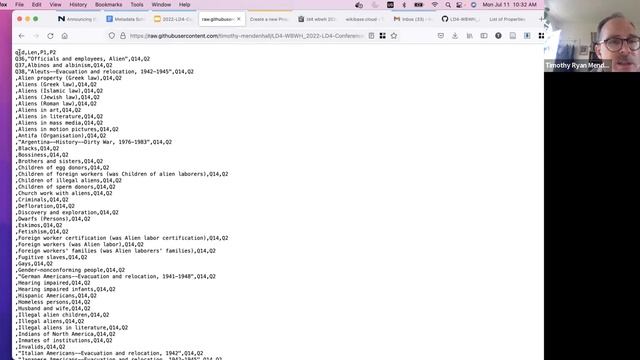Image resolution: width=640 pixels, height=360 pixels.
Task: Open the Bookmarks menu
Action: point(109,4)
